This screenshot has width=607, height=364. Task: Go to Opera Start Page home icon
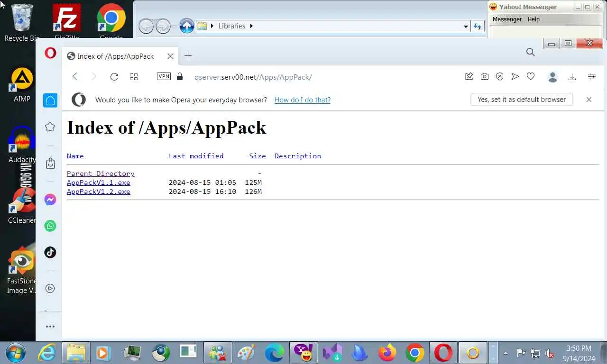click(50, 100)
